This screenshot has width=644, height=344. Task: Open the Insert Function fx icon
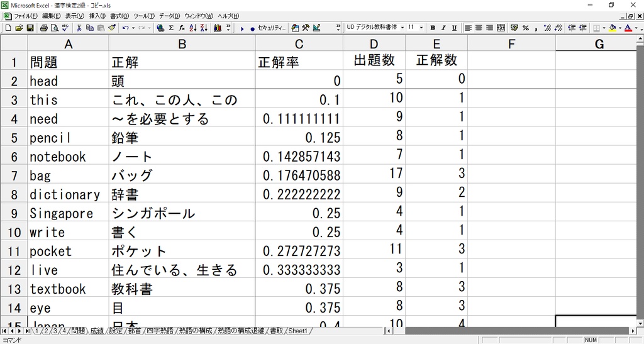tap(182, 28)
